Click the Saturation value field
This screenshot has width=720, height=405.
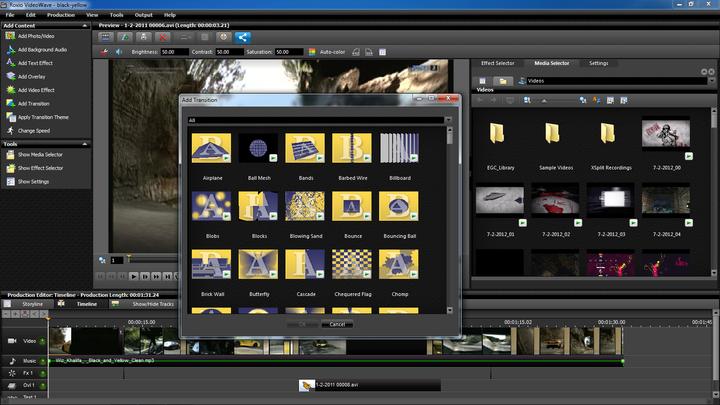point(289,52)
